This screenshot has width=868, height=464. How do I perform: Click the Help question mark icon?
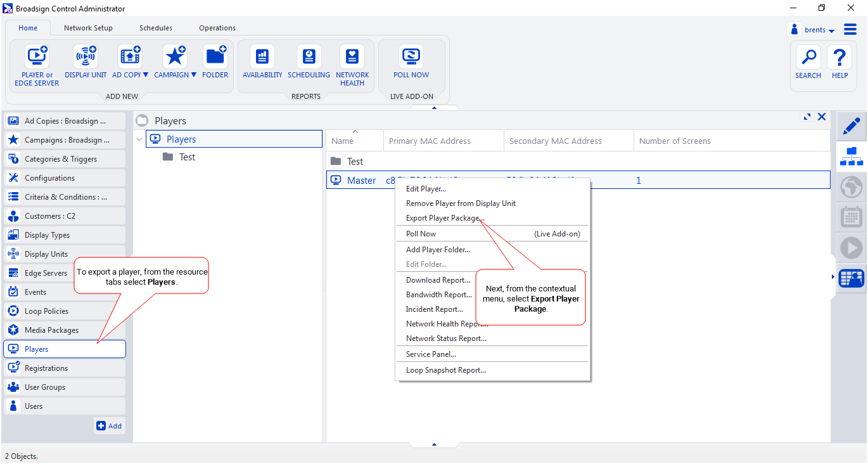(x=839, y=58)
